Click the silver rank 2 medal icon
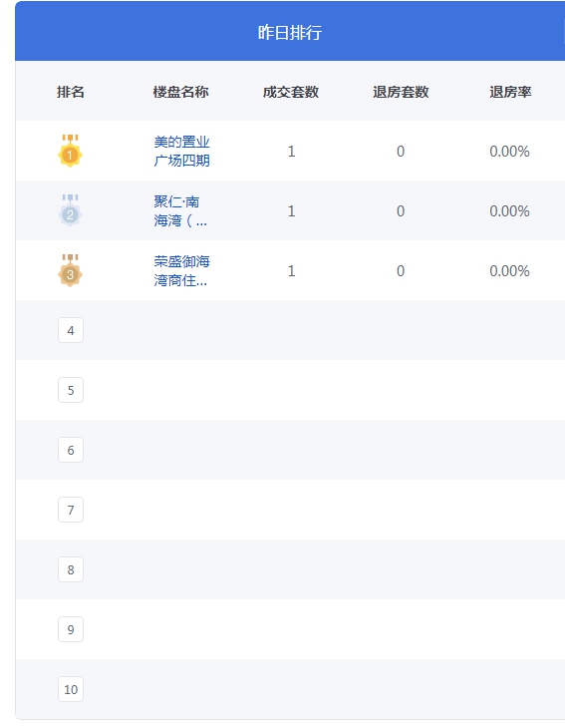Viewport: 565px width, 728px height. click(x=70, y=210)
